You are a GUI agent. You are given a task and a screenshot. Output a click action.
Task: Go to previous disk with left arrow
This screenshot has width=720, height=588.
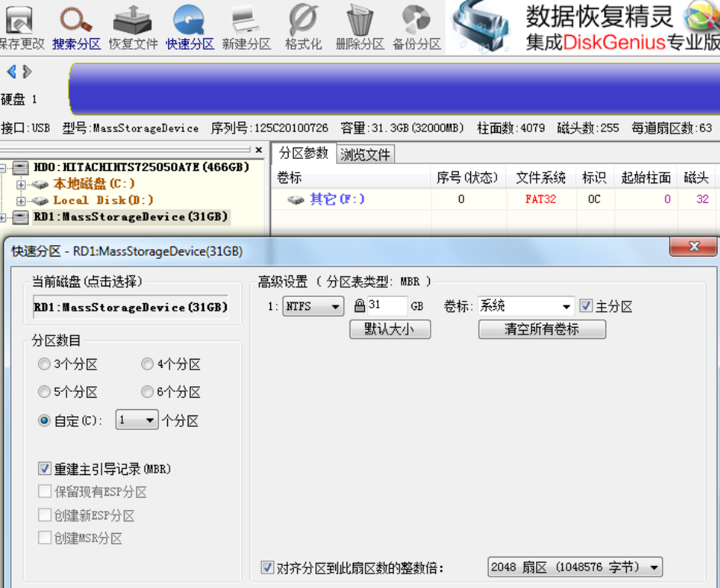coord(11,71)
